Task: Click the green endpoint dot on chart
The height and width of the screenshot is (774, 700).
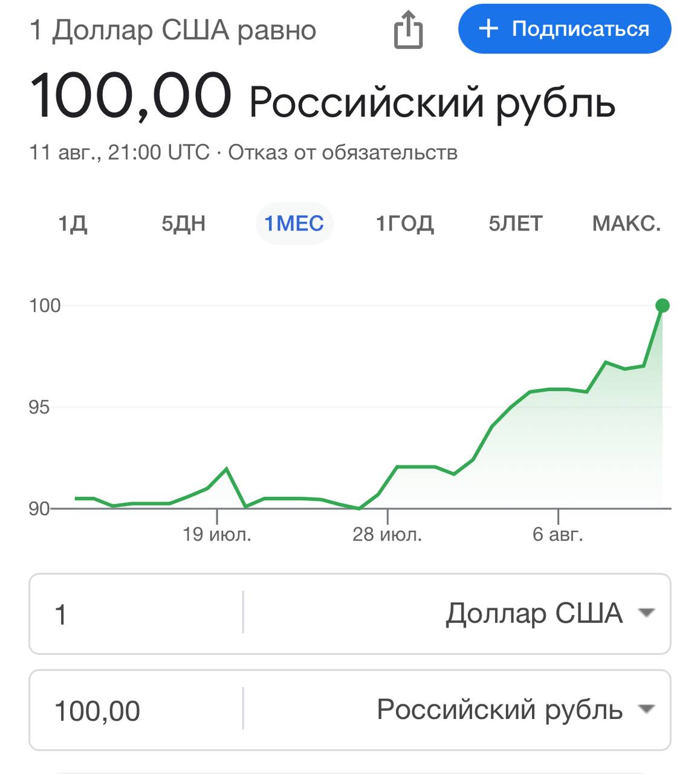Action: [663, 305]
